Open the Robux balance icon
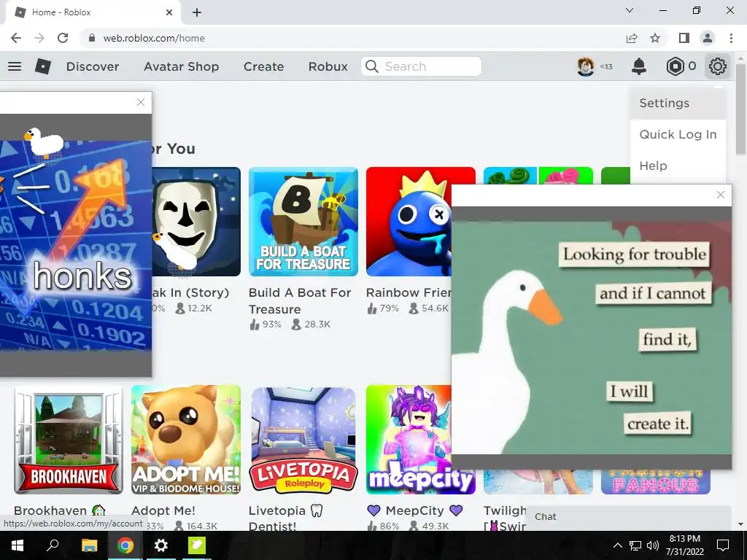The height and width of the screenshot is (560, 747). [675, 66]
